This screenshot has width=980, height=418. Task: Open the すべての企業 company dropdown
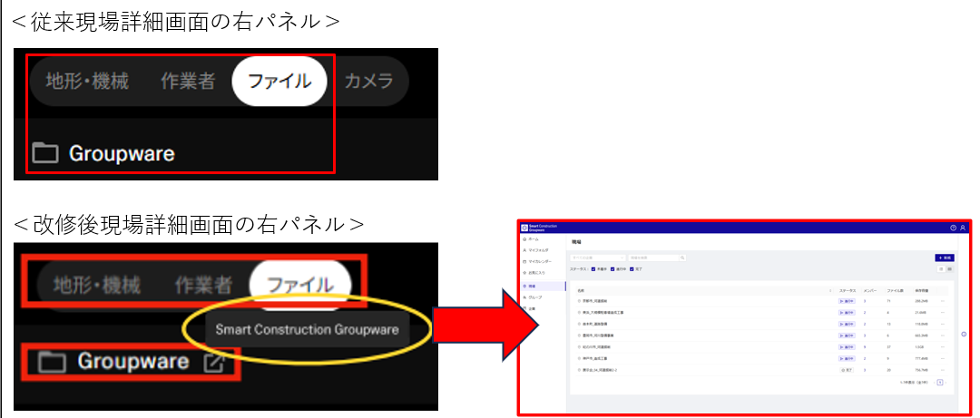[598, 258]
